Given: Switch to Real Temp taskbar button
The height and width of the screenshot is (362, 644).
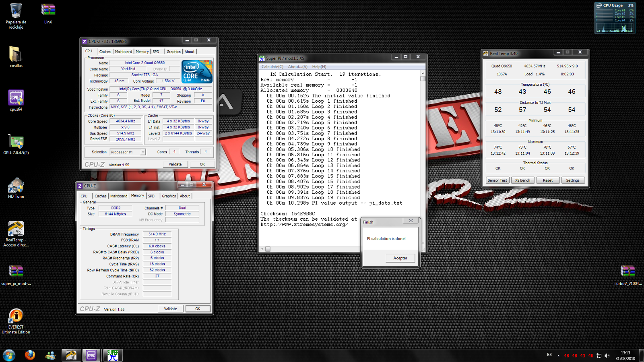Looking at the screenshot, I should (72, 355).
